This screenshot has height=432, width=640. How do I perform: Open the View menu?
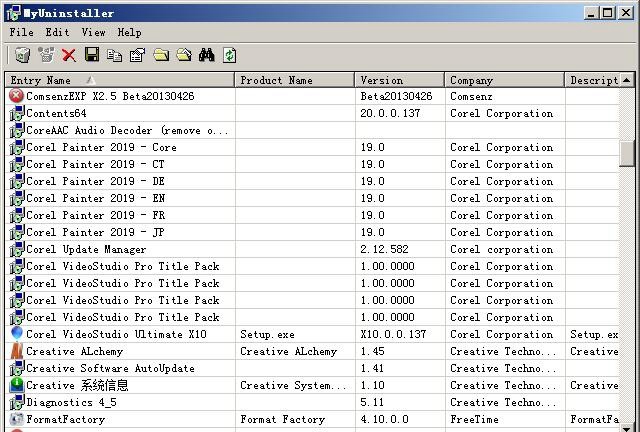pos(93,32)
